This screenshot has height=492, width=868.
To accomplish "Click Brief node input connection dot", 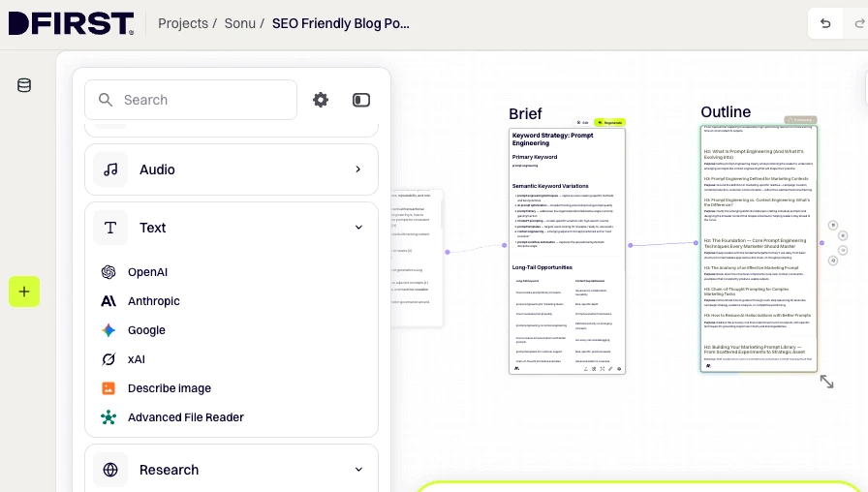I will (505, 245).
